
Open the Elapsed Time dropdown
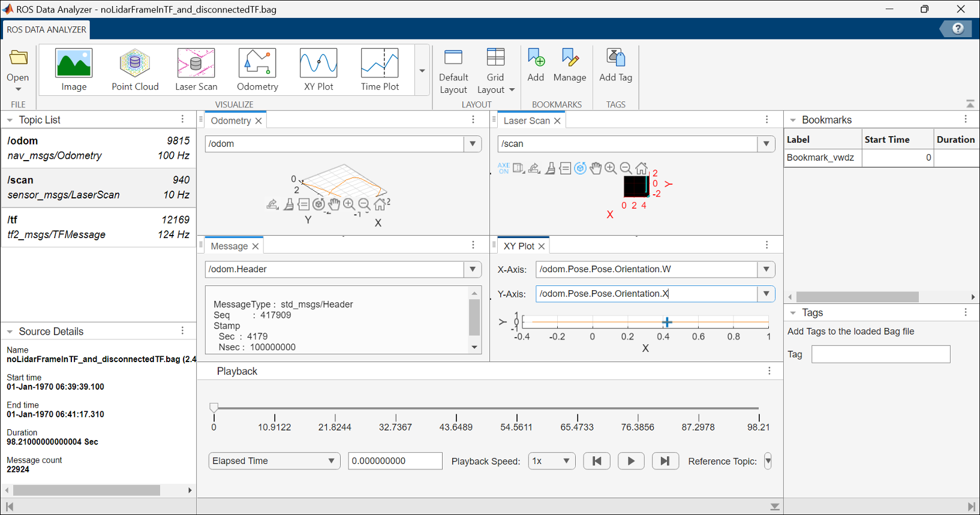click(x=274, y=461)
